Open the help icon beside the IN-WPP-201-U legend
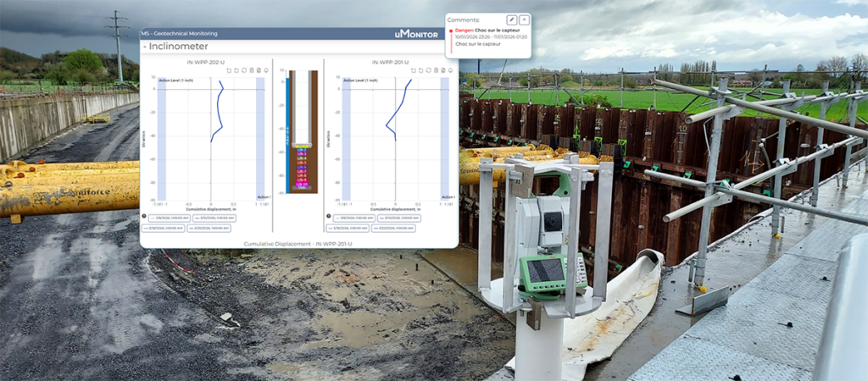Screen dimensions: 868x381 click(329, 216)
